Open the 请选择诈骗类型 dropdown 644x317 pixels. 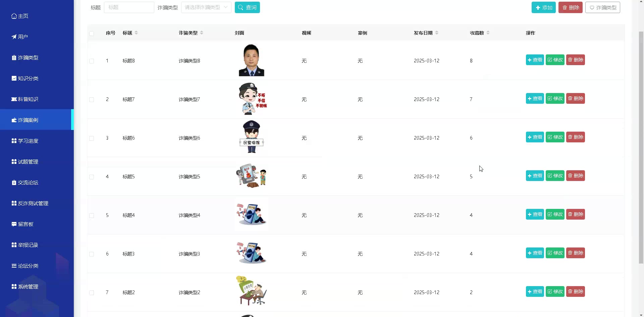pos(206,7)
